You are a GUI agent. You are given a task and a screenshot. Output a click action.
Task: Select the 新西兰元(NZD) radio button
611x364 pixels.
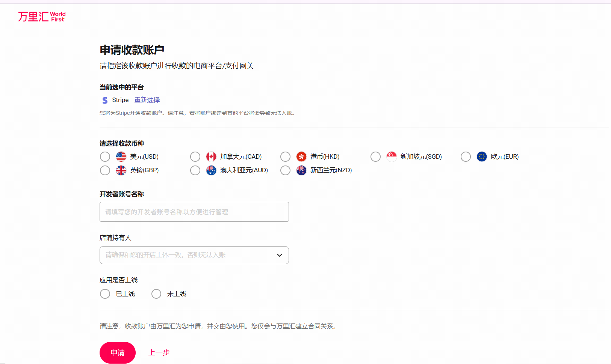pos(285,170)
